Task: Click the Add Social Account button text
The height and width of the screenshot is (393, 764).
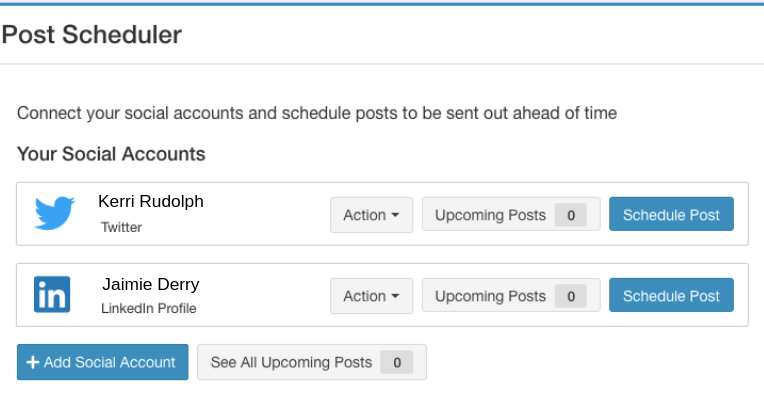Action: (110, 362)
